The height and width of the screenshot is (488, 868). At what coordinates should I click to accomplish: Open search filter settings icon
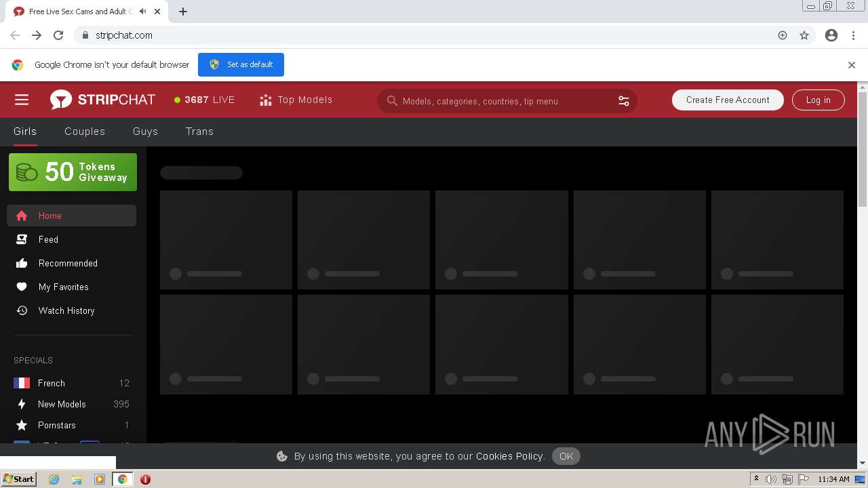click(x=624, y=101)
